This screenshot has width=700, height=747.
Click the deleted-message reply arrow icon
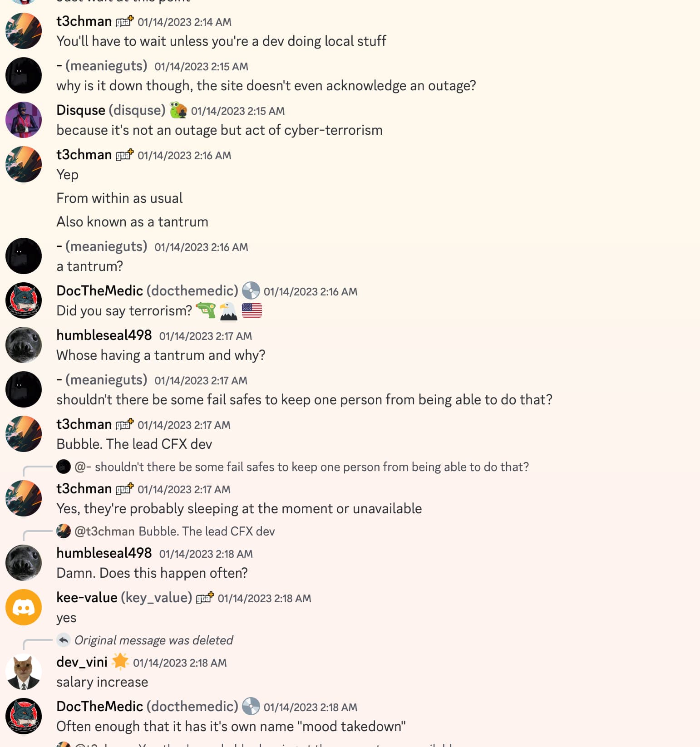[x=64, y=640]
